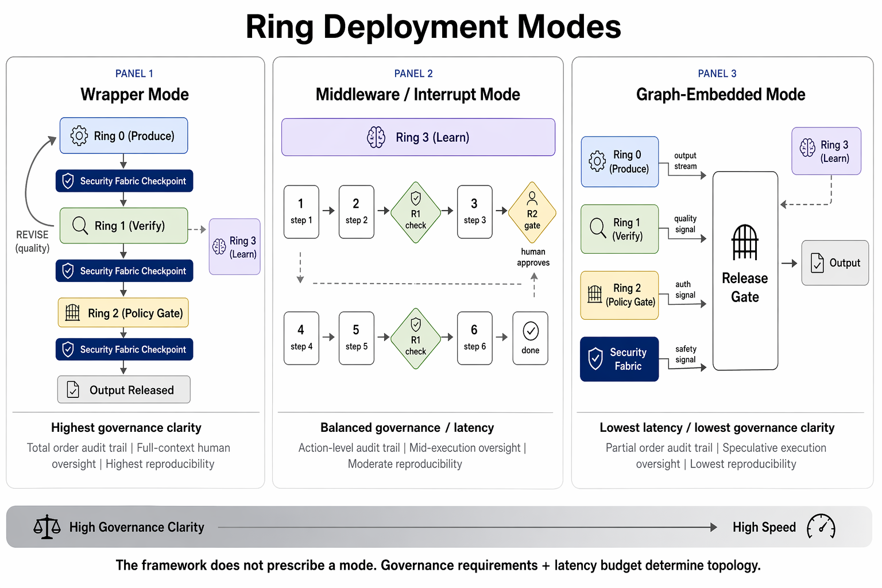
Task: Click the document icon in Output Released box
Action: click(x=73, y=390)
